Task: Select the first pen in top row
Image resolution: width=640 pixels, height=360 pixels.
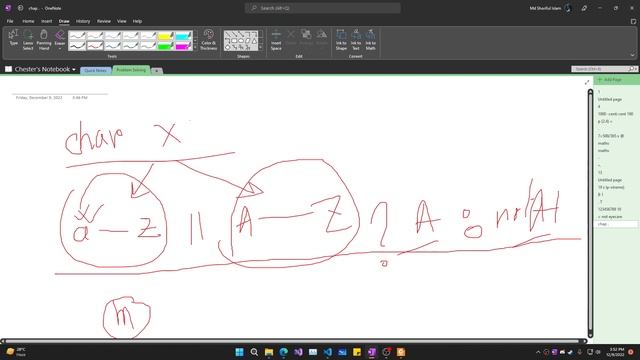Action: pos(77,36)
